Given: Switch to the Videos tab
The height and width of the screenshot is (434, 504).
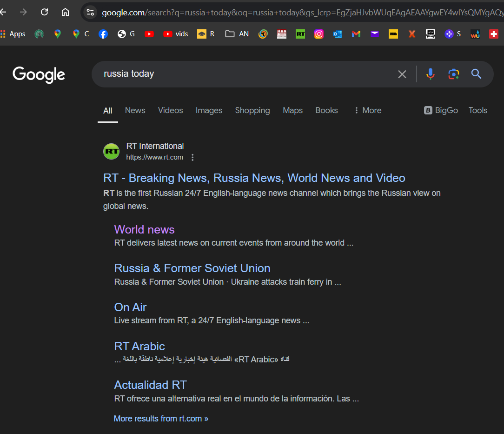Looking at the screenshot, I should coord(170,110).
